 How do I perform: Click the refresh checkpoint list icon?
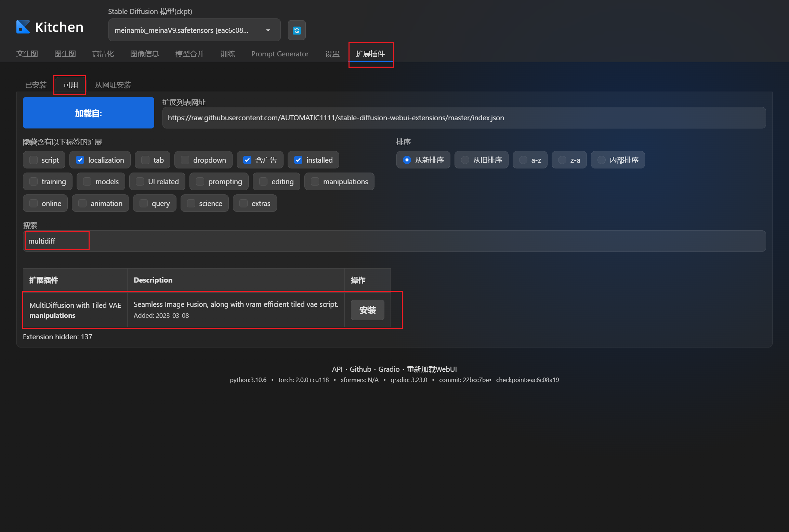click(297, 30)
